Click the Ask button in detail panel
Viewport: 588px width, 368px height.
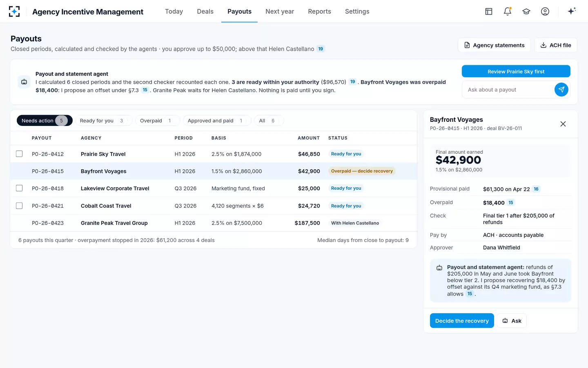[x=512, y=321]
